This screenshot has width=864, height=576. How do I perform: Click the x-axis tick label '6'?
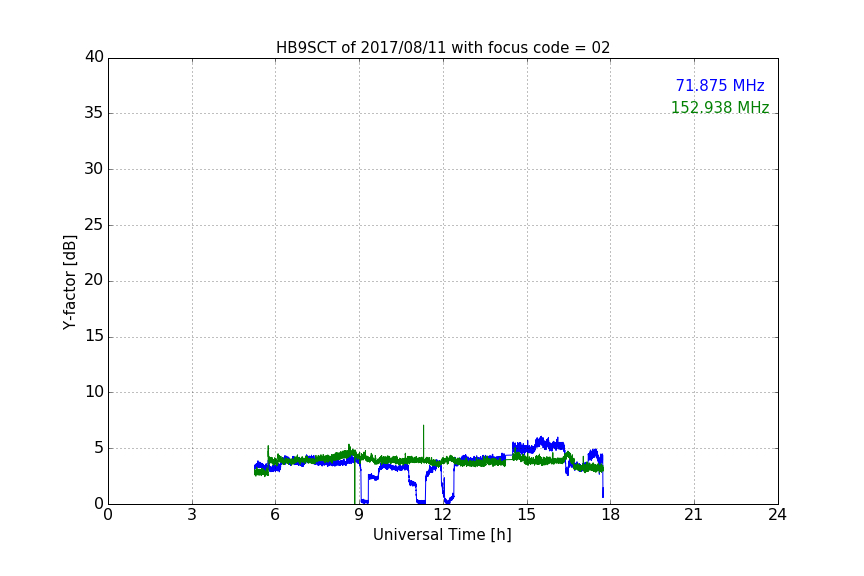275,515
